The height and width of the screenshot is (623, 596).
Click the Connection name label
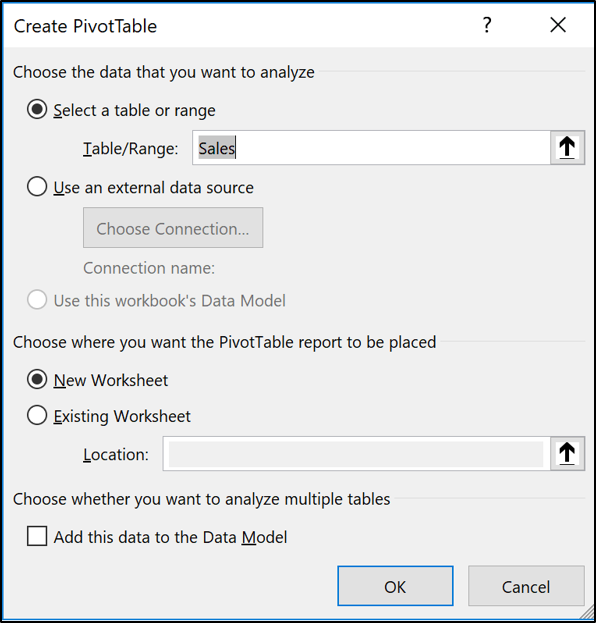149,268
